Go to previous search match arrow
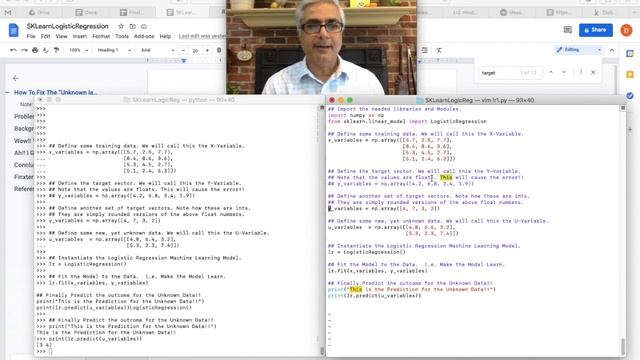Image resolution: width=640 pixels, height=360 pixels. point(551,72)
